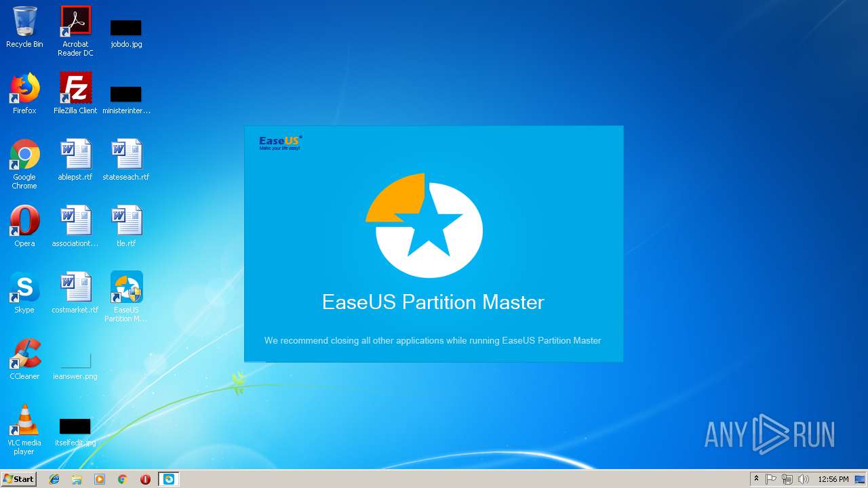Click the star pie-chart splash logo
The image size is (868, 488).
click(425, 226)
